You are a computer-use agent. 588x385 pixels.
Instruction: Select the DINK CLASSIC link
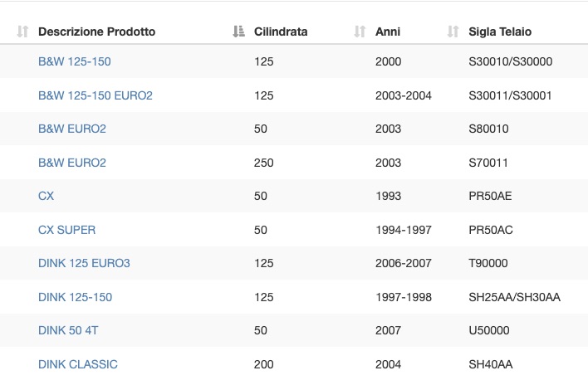(x=78, y=364)
